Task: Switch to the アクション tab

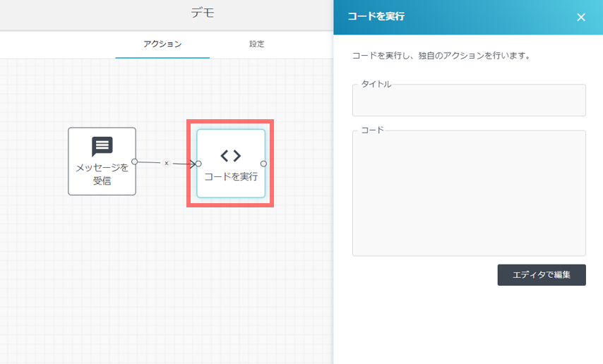Action: (x=162, y=44)
